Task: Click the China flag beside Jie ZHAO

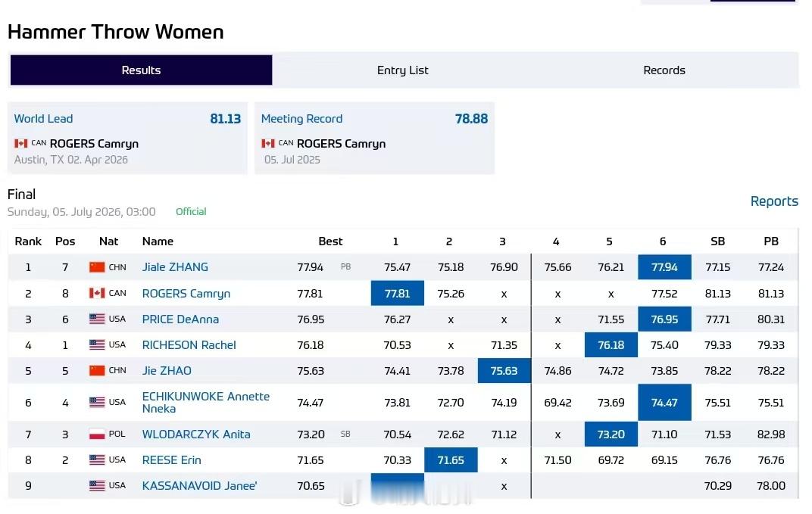Action: point(97,371)
